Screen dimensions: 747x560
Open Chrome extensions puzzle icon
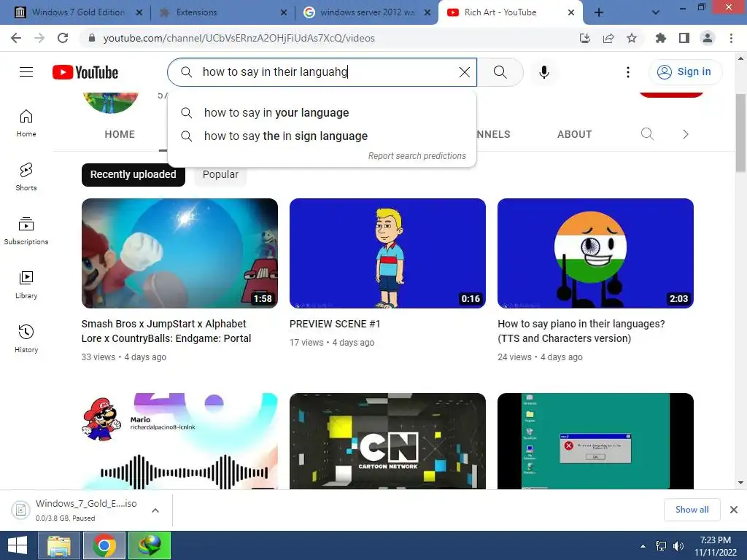660,38
